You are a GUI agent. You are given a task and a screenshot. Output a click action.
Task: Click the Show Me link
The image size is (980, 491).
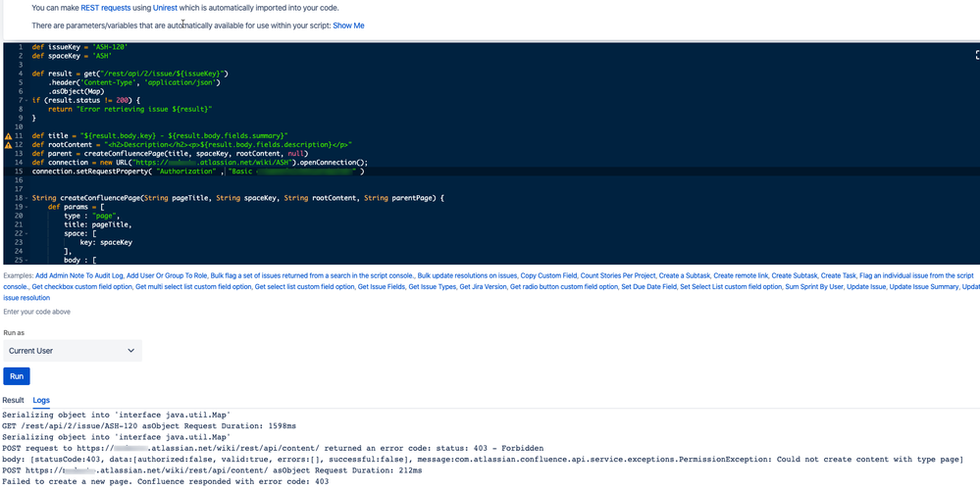(x=348, y=25)
